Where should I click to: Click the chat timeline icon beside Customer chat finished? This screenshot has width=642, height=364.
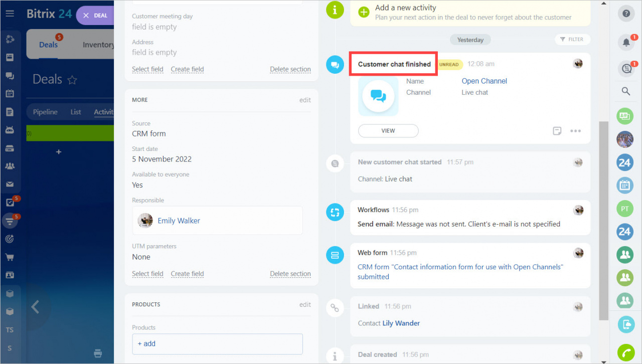pos(335,65)
